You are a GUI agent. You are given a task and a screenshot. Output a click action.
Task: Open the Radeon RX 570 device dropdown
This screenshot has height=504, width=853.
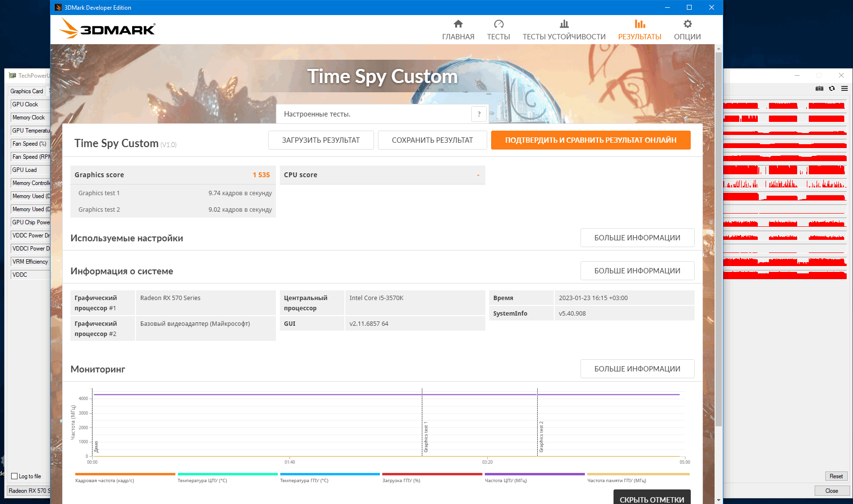(29, 491)
